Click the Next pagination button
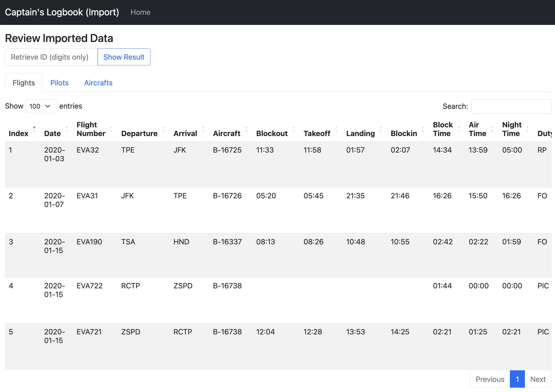Viewport: 555px width, 392px height. 538,379
